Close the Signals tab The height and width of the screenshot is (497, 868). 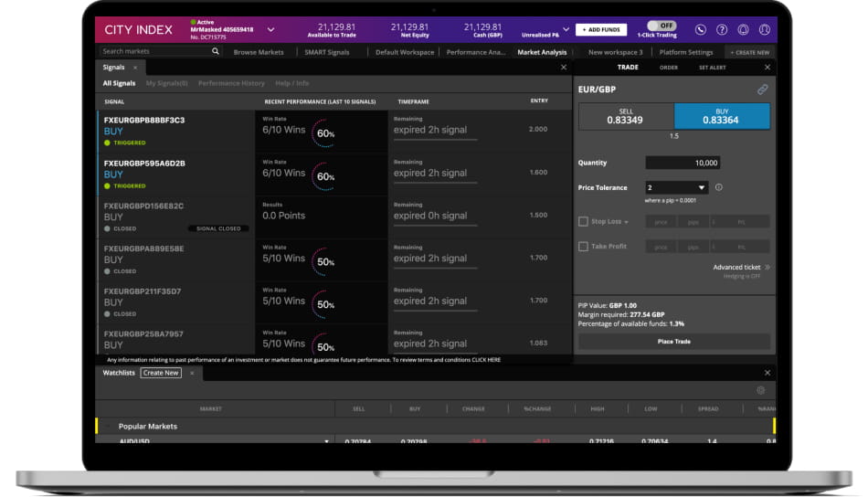pos(135,68)
